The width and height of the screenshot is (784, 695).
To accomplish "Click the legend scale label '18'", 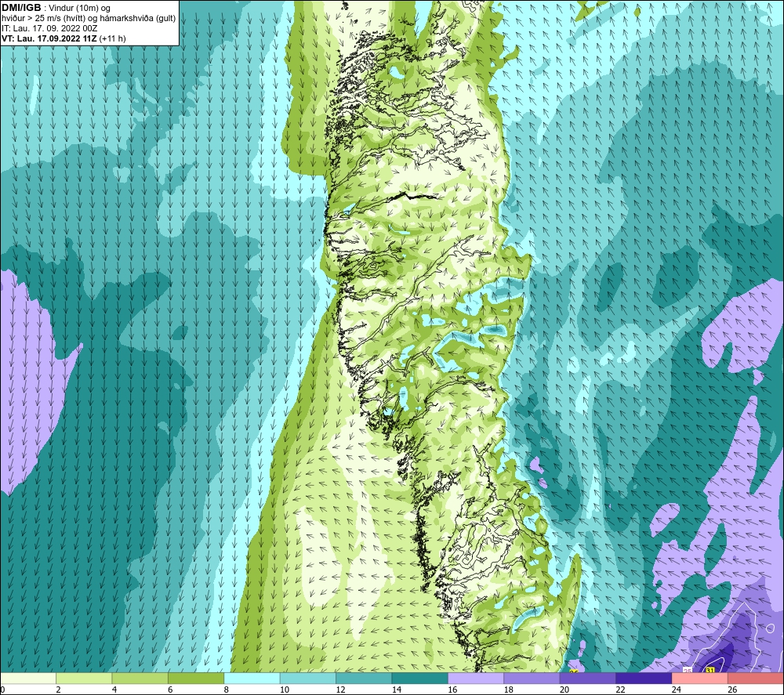I will [509, 690].
